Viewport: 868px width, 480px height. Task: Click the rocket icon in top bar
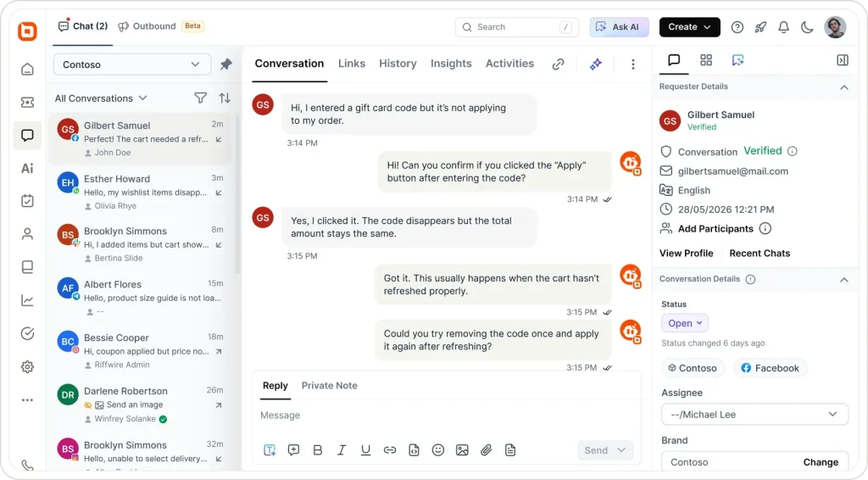pos(760,27)
